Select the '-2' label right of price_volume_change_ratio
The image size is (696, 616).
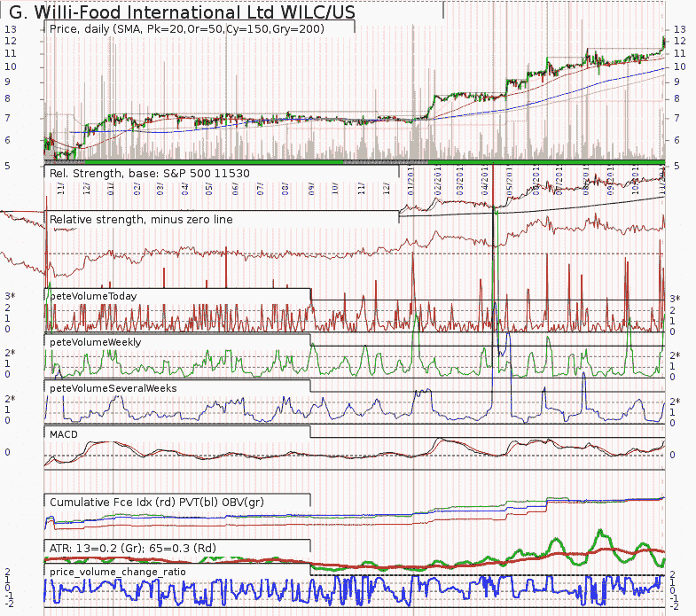[674, 605]
